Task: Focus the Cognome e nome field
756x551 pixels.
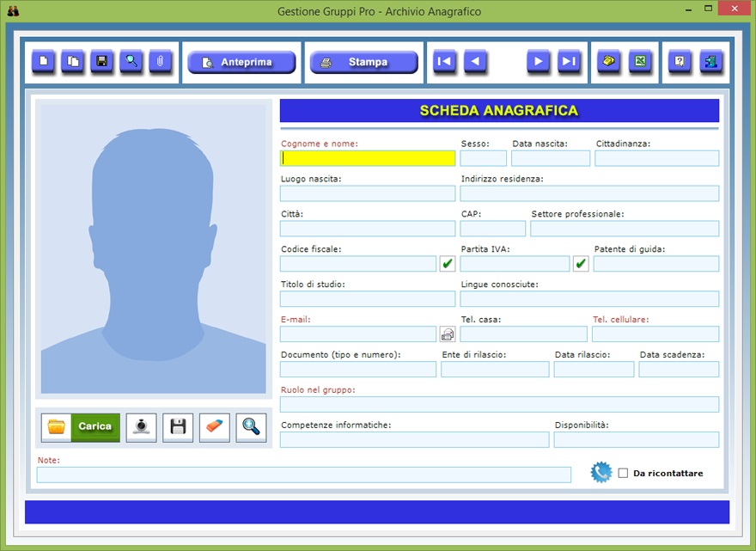Action: pyautogui.click(x=368, y=158)
